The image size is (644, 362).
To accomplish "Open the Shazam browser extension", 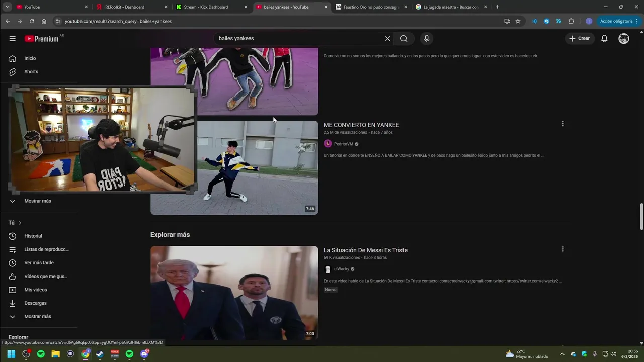I will [546, 21].
